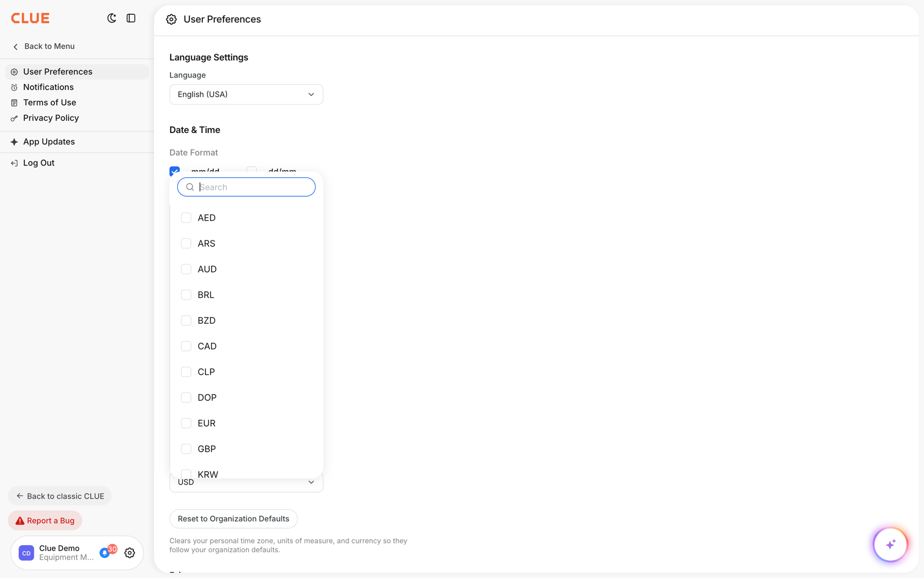
Task: Check the CLP currency checkbox
Action: click(x=186, y=372)
